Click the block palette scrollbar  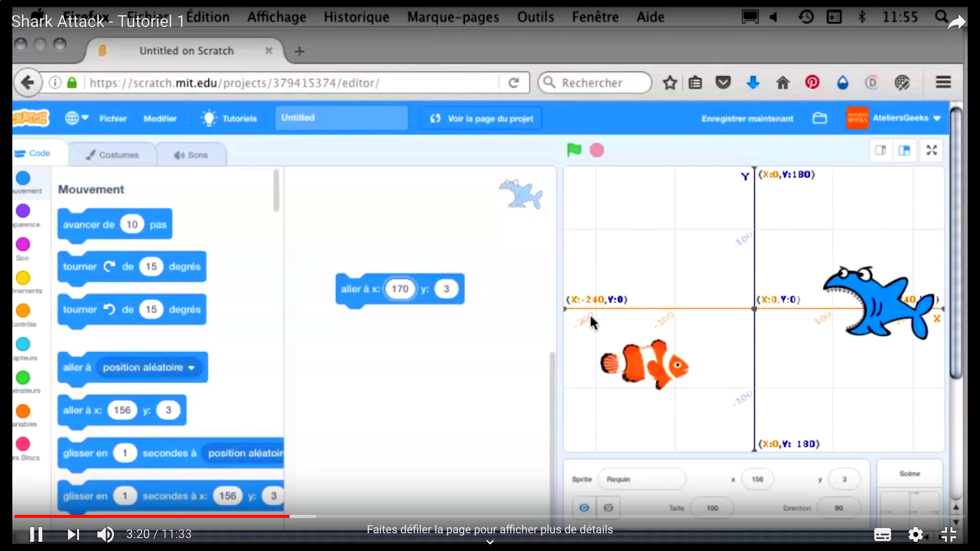click(276, 190)
